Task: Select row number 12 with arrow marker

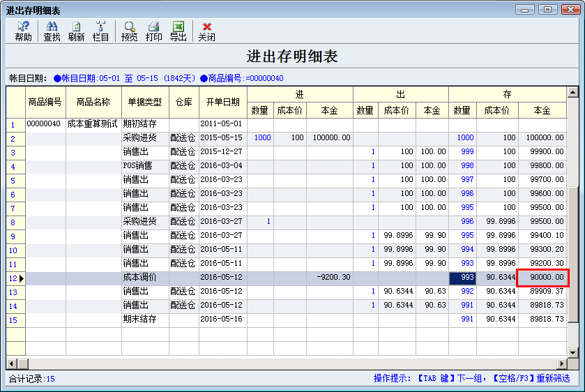Action: point(15,278)
